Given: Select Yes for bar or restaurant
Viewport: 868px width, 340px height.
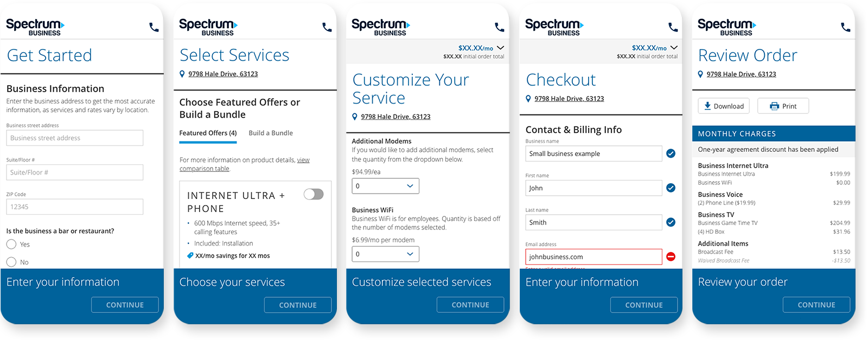Looking at the screenshot, I should pos(11,244).
